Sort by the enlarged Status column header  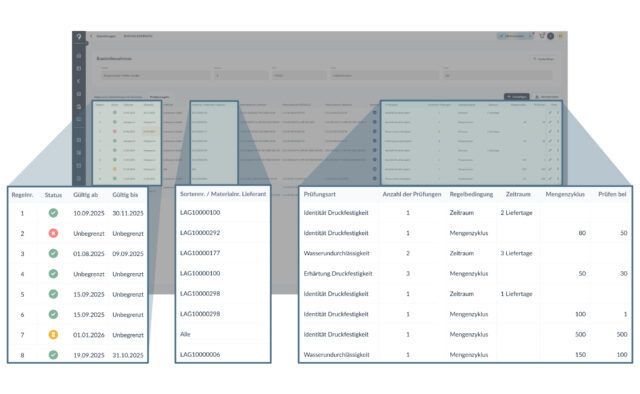(x=53, y=195)
